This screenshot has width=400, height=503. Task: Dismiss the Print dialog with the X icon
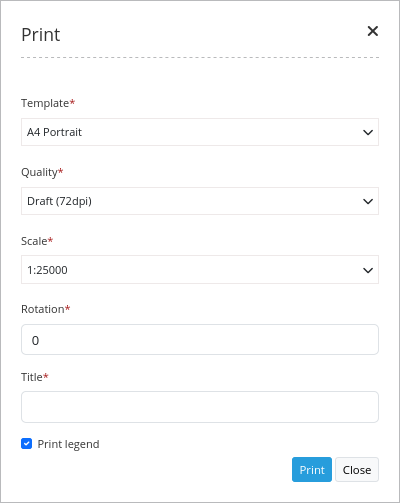[373, 31]
